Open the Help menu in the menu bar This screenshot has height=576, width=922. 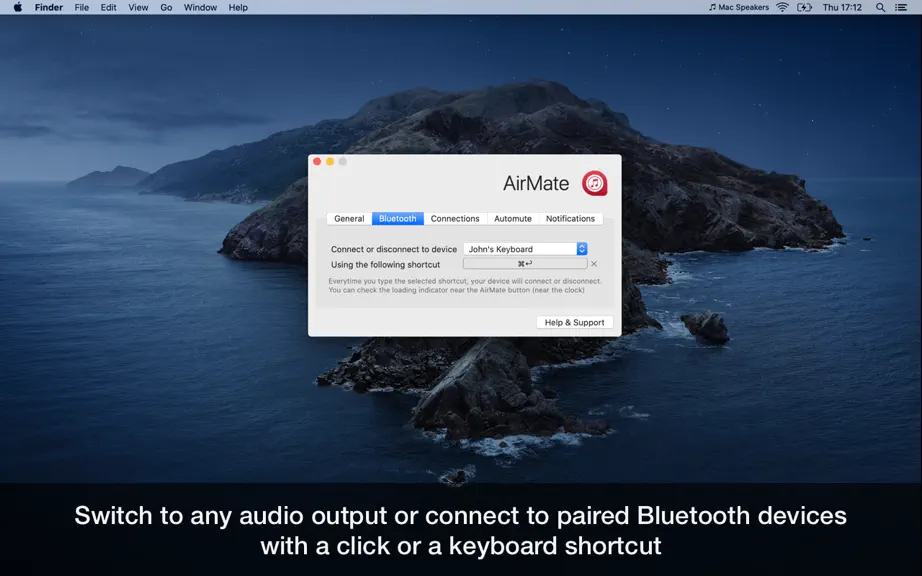238,7
